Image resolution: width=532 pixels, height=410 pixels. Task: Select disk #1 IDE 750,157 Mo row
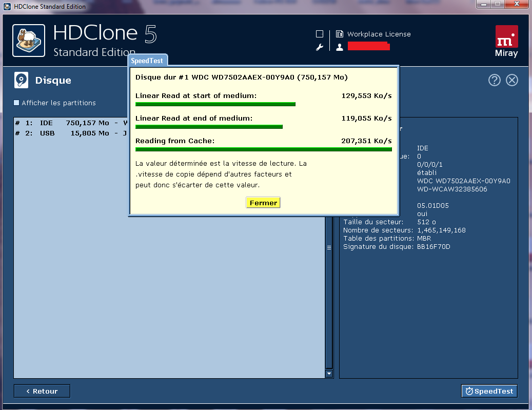point(72,123)
